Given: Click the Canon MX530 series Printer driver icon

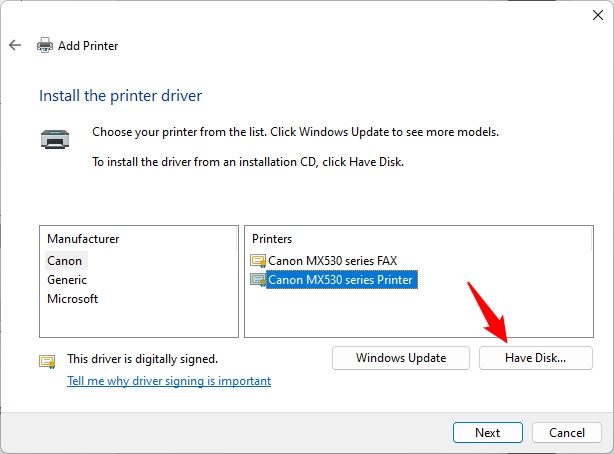Looking at the screenshot, I should coord(258,280).
